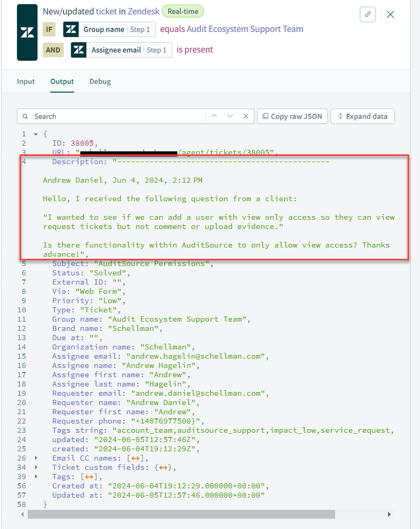The width and height of the screenshot is (420, 529).
Task: Click Assignee name value "Andrew Hagelin"
Action: 159,365
